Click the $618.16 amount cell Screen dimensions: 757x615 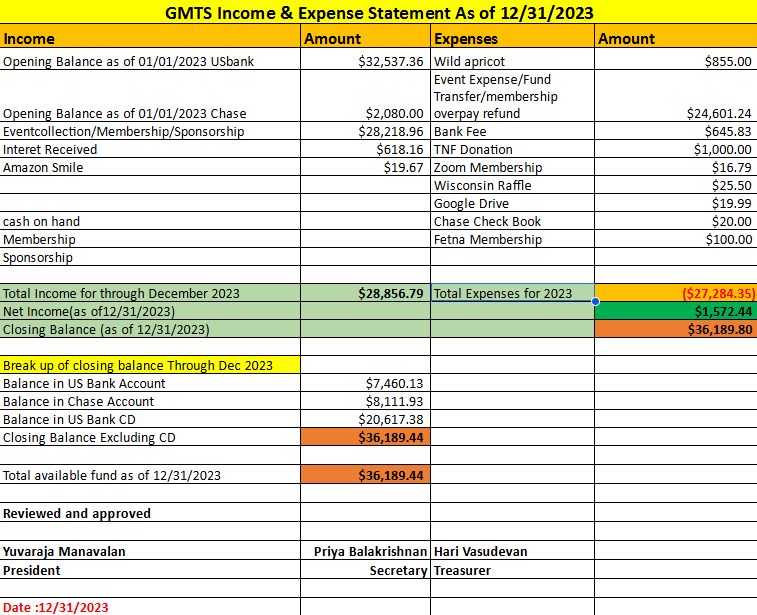(x=365, y=149)
